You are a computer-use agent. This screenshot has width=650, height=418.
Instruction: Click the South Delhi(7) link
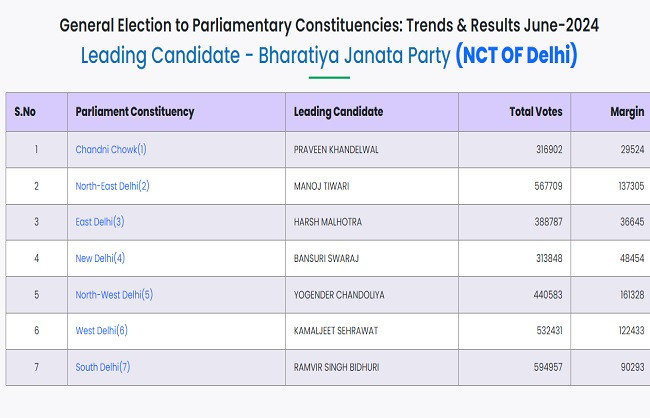(x=103, y=367)
